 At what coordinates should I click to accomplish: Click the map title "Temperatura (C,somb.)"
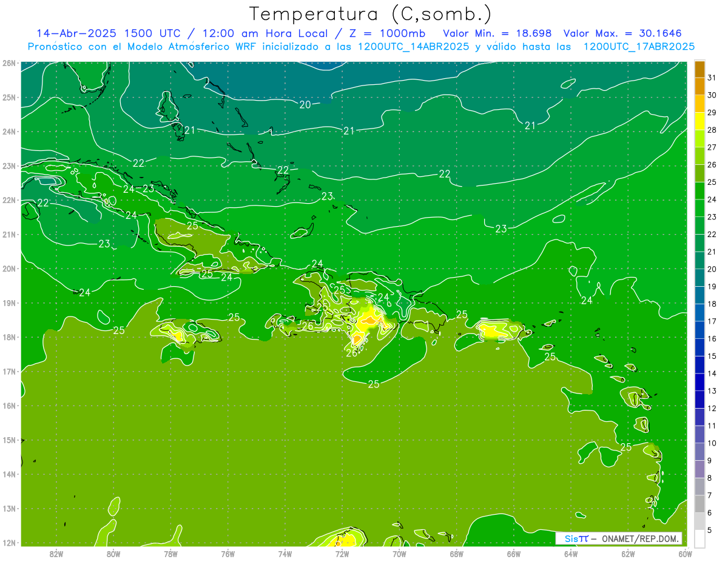pyautogui.click(x=371, y=14)
